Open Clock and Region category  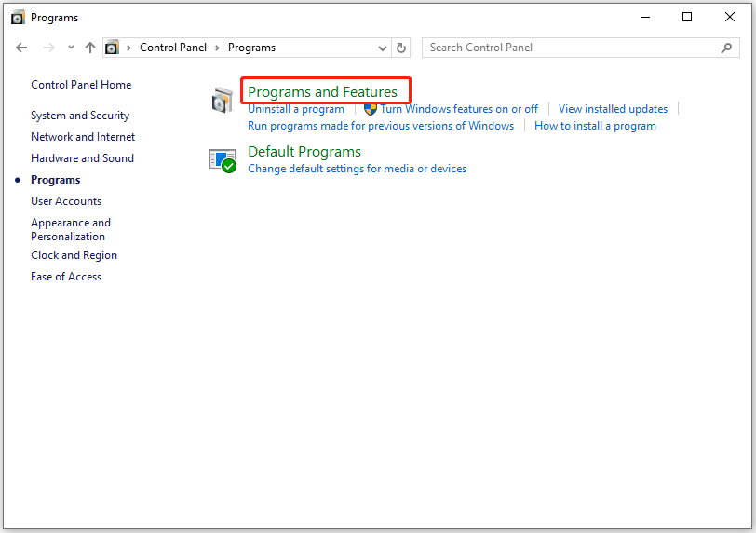click(x=74, y=255)
